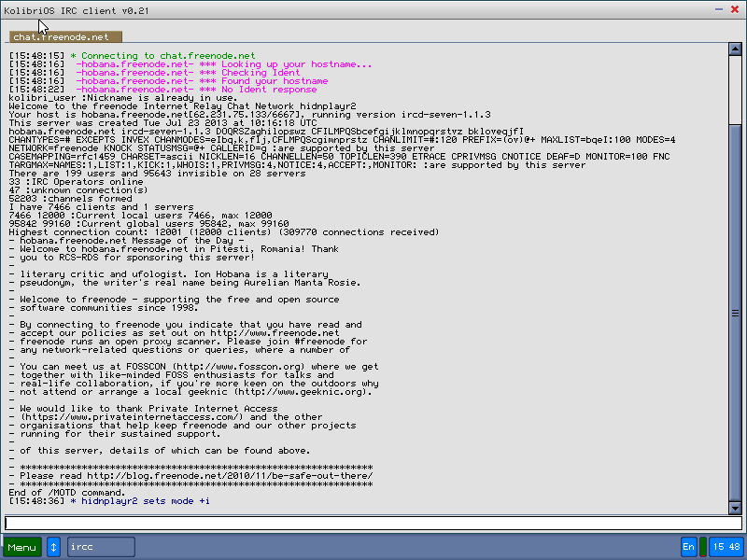Click the up-down arrows icon beside Menu
Screen dimensions: 747x560
pos(54,547)
